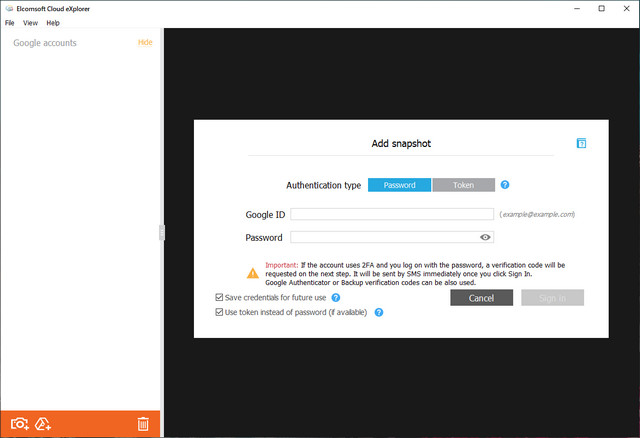Click help icon next to Authentication type
The height and width of the screenshot is (438, 640).
[505, 185]
